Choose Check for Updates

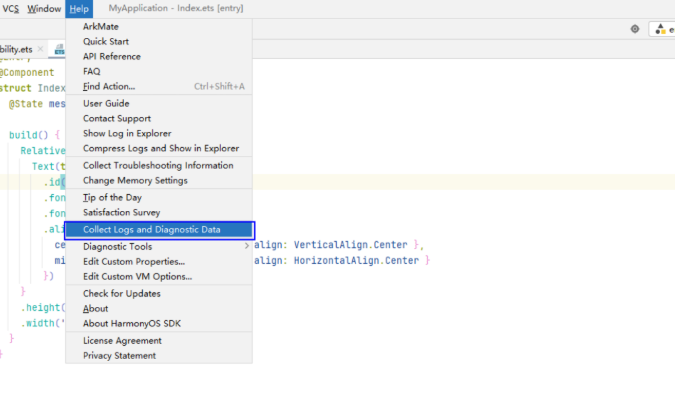[x=159, y=294]
